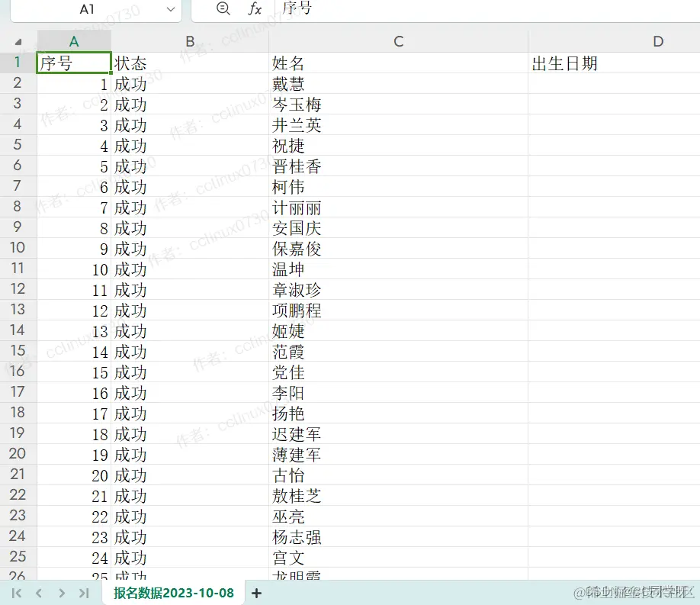This screenshot has width=700, height=605.
Task: Click the name cell 杨志强
Action: pyautogui.click(x=398, y=536)
